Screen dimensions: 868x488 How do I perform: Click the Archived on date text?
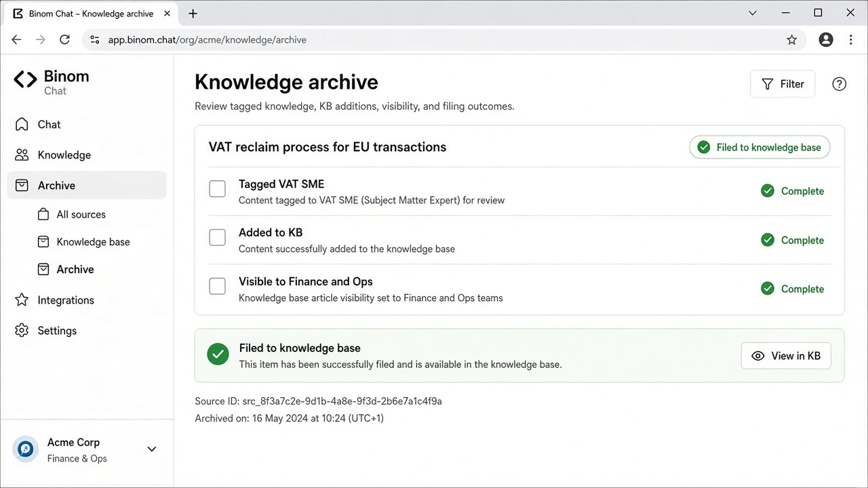pos(289,418)
